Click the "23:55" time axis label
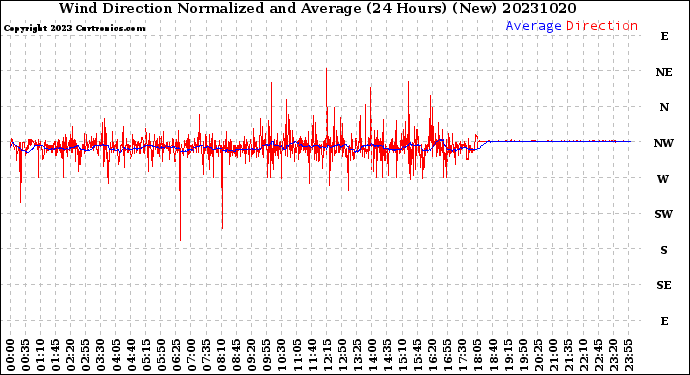Image resolution: width=690 pixels, height=375 pixels. (x=628, y=355)
